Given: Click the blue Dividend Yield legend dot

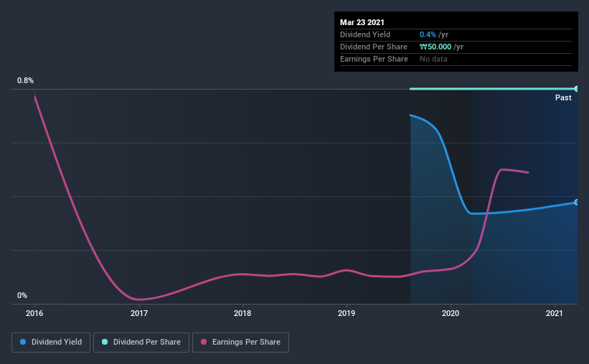Looking at the screenshot, I should [x=23, y=342].
